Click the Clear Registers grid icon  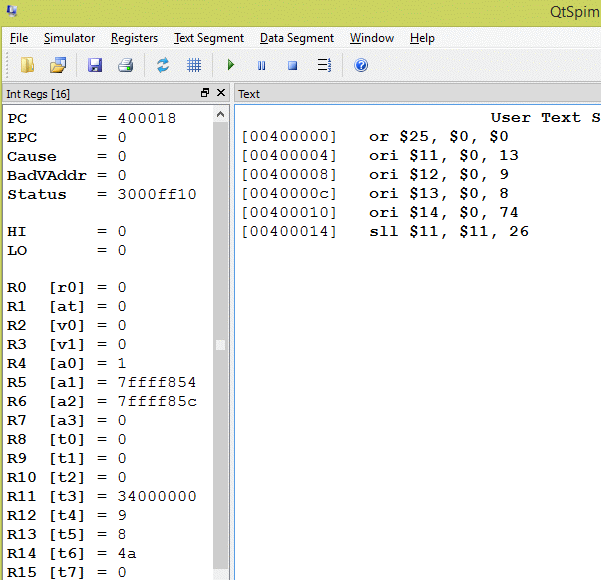pyautogui.click(x=194, y=66)
